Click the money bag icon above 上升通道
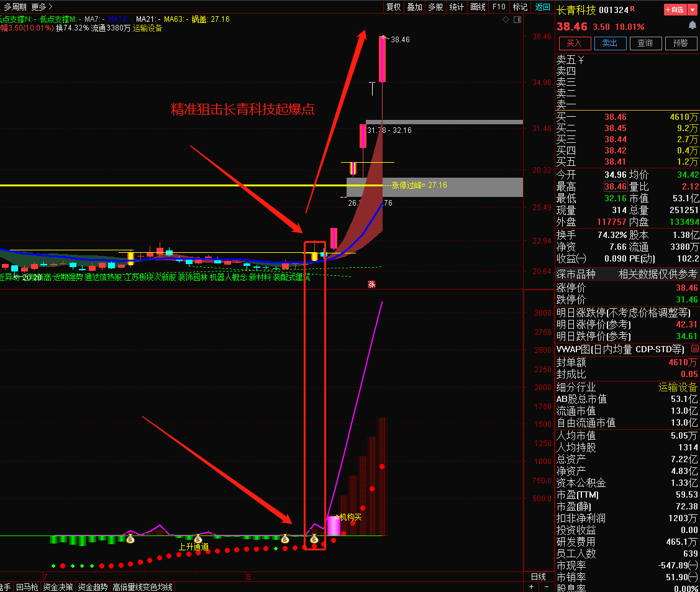700x592 pixels. (198, 539)
